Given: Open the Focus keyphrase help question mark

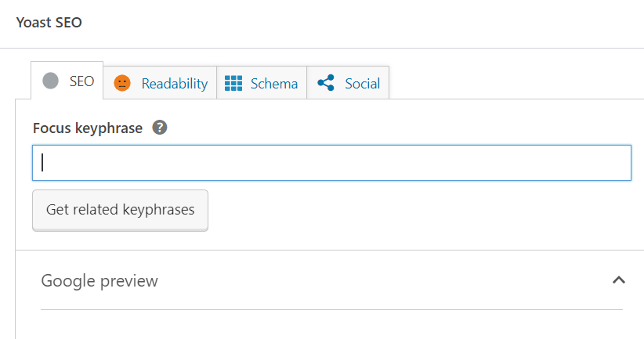Looking at the screenshot, I should pyautogui.click(x=159, y=128).
